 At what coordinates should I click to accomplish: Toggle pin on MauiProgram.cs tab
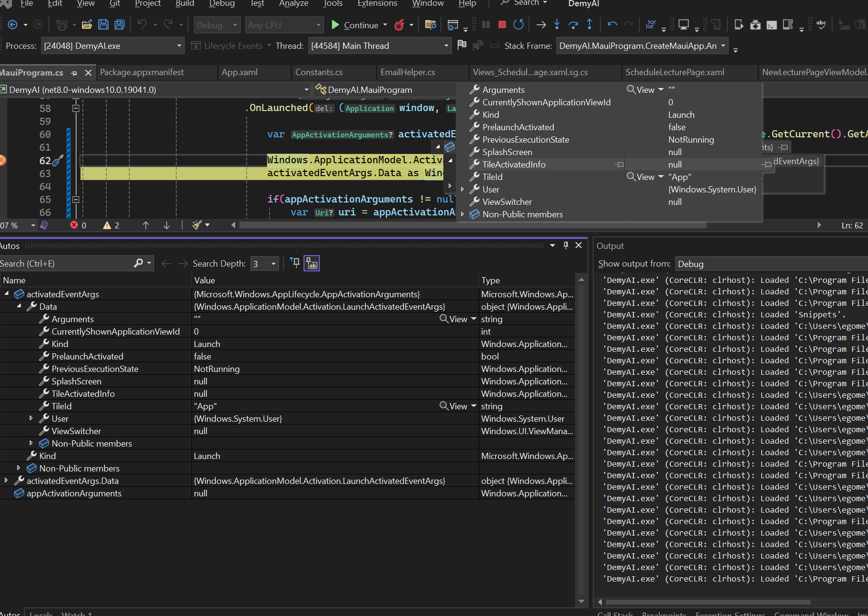click(74, 73)
